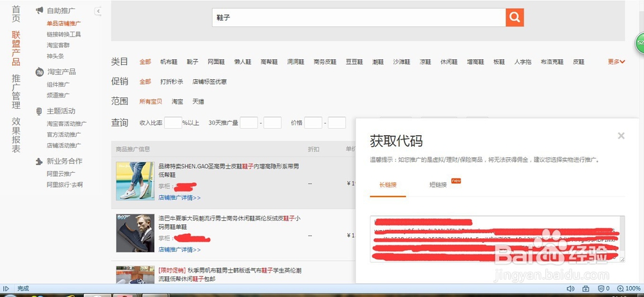Click the 淘宝产品 section icon

[x=39, y=72]
